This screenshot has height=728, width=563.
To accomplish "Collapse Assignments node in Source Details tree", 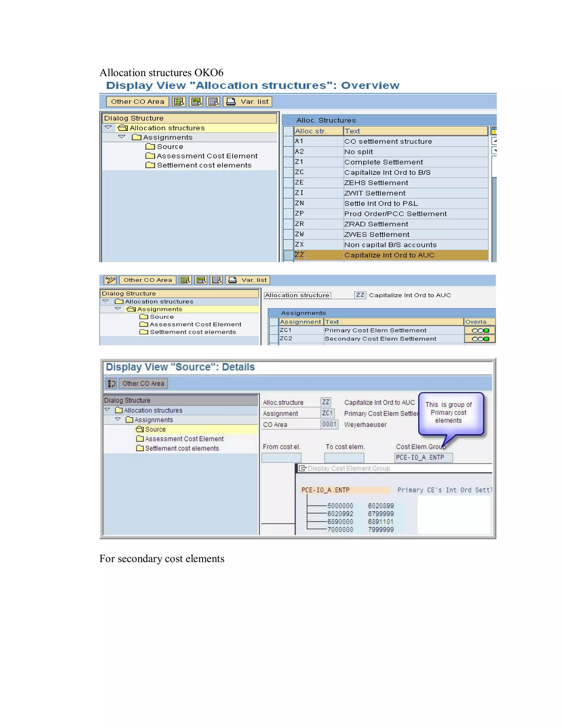I will tap(118, 419).
